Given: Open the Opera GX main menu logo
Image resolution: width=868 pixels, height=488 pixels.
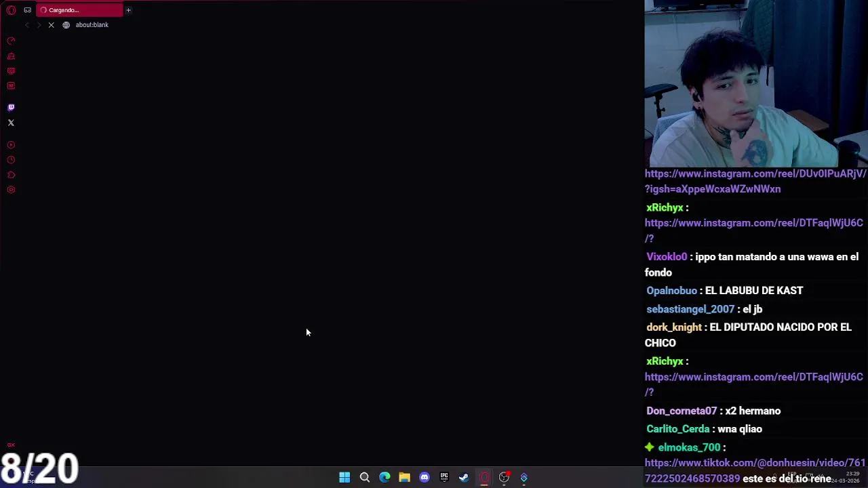Looking at the screenshot, I should (11, 10).
